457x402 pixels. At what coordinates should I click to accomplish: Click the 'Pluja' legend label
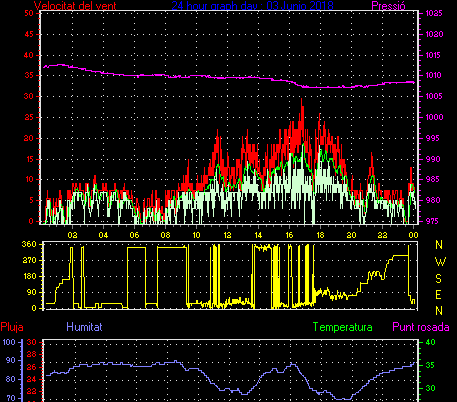(x=12, y=327)
